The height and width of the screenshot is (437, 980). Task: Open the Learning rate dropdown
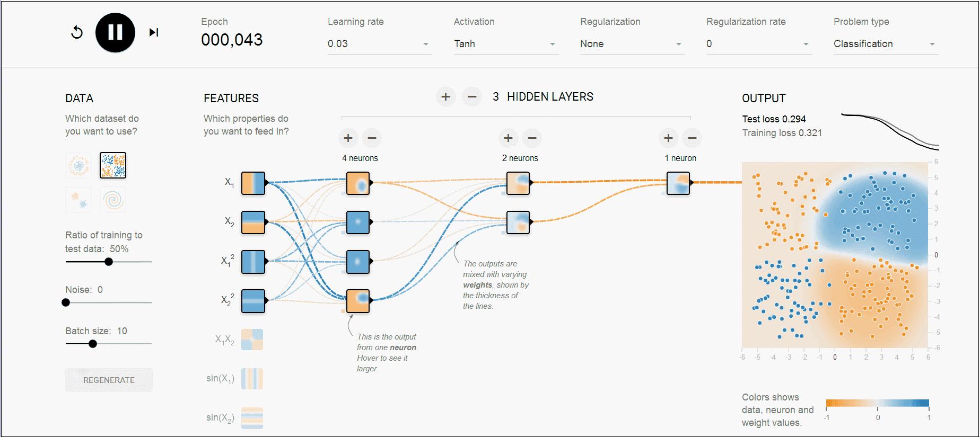pos(379,44)
